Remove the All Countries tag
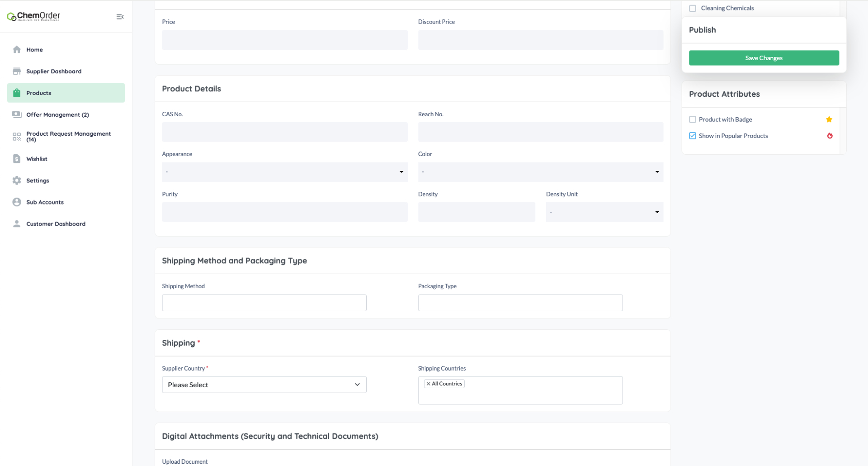The height and width of the screenshot is (466, 868). click(x=428, y=384)
